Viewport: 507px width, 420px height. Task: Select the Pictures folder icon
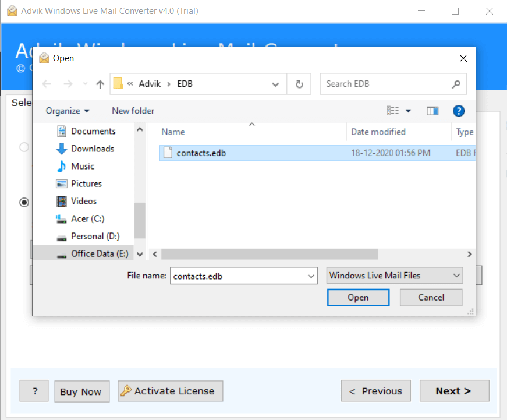(x=62, y=184)
